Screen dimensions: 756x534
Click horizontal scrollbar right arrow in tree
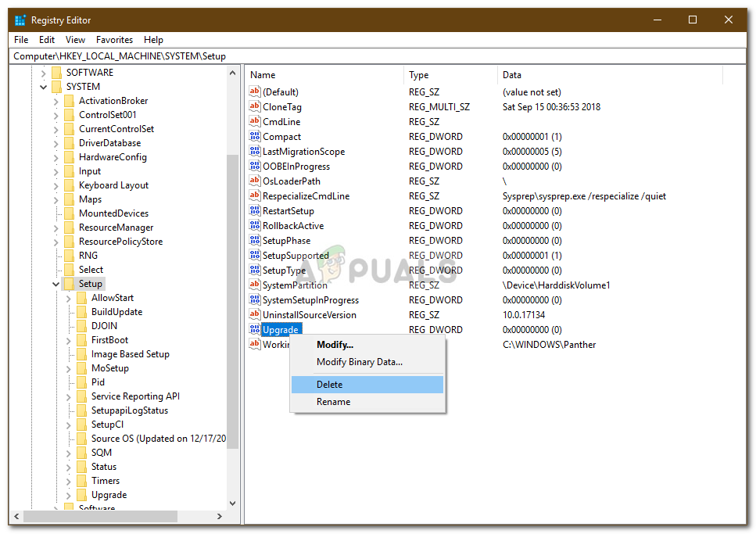(x=220, y=516)
